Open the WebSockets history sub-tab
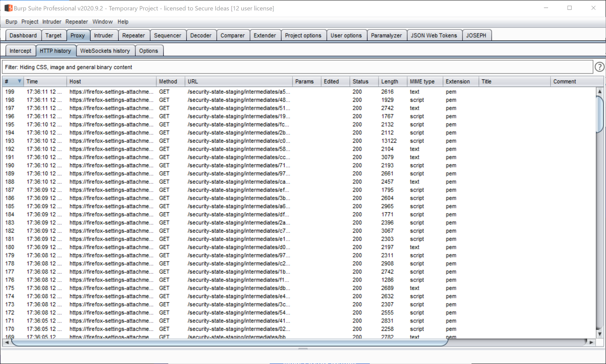The image size is (606, 364). pyautogui.click(x=105, y=51)
